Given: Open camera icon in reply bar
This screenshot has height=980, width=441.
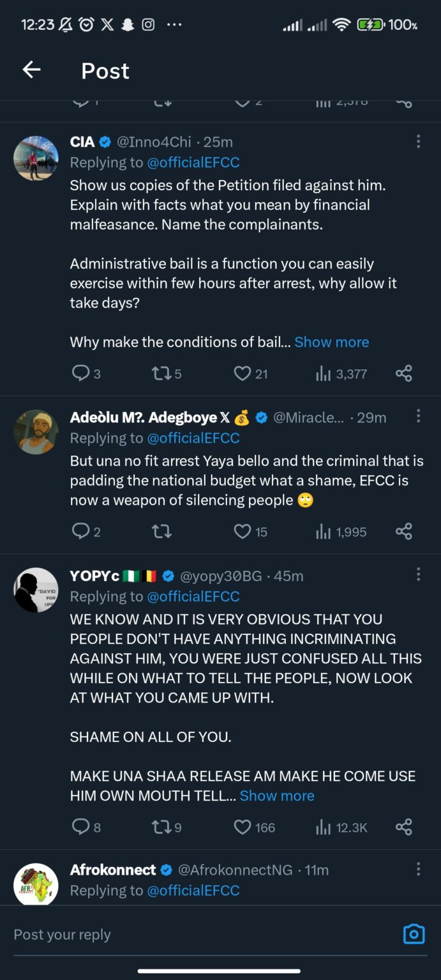Looking at the screenshot, I should coord(414,934).
